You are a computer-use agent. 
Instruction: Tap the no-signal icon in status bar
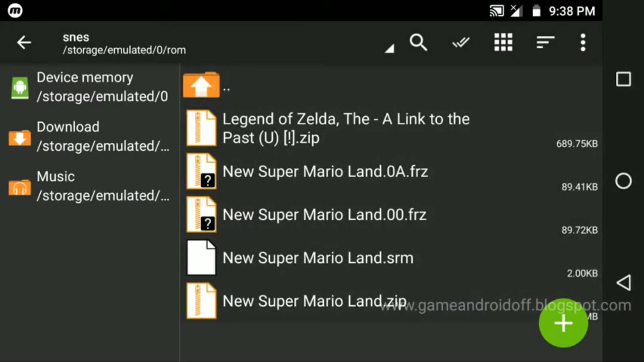pos(516,10)
